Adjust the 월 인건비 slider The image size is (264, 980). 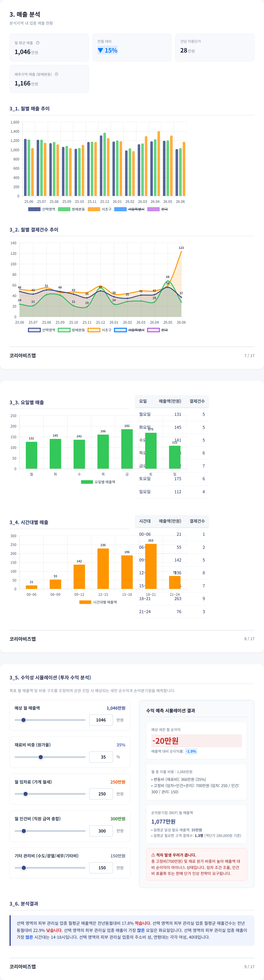[x=50, y=831]
